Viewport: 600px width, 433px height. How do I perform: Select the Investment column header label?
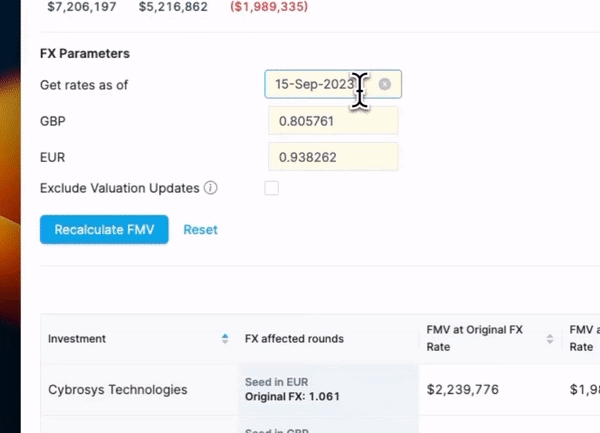(x=77, y=339)
